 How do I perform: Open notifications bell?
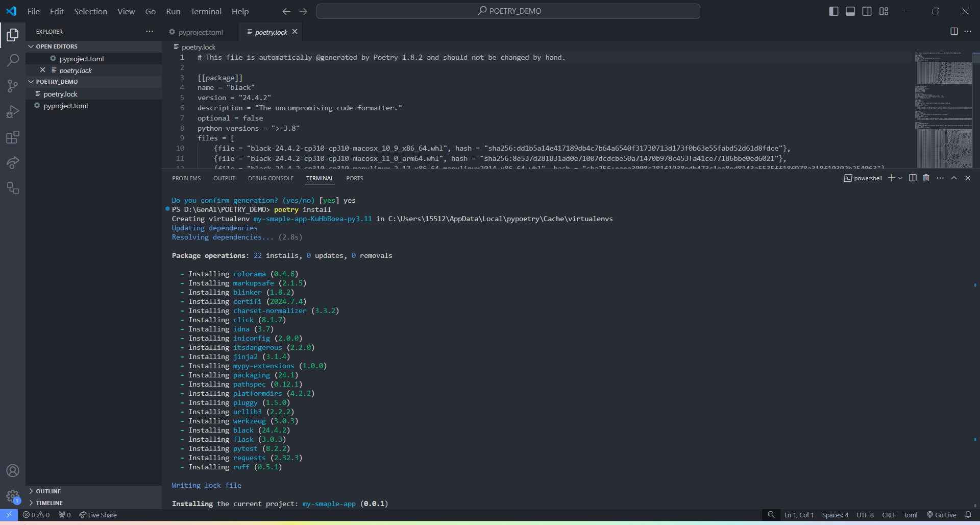968,515
